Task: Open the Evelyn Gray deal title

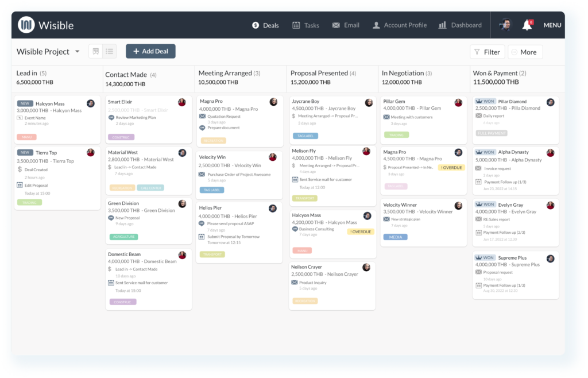Action: pyautogui.click(x=510, y=205)
